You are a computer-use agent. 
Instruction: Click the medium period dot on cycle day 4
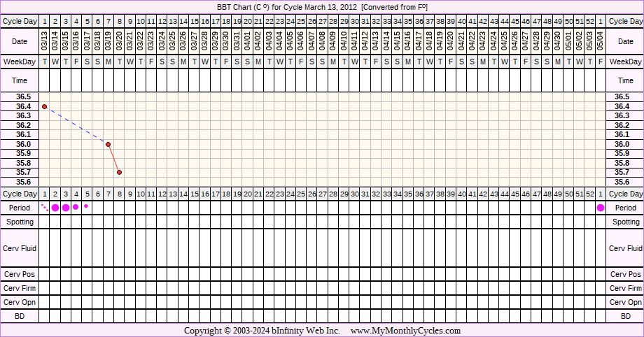coord(76,207)
